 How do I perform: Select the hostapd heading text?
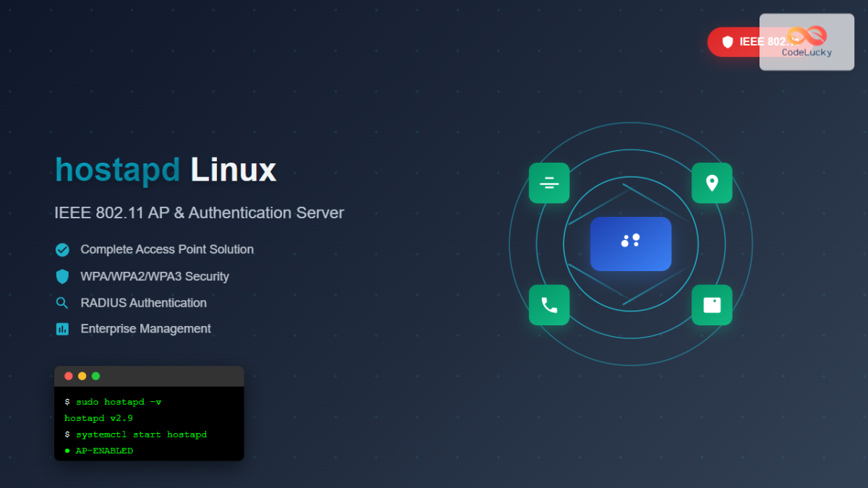[x=116, y=169]
